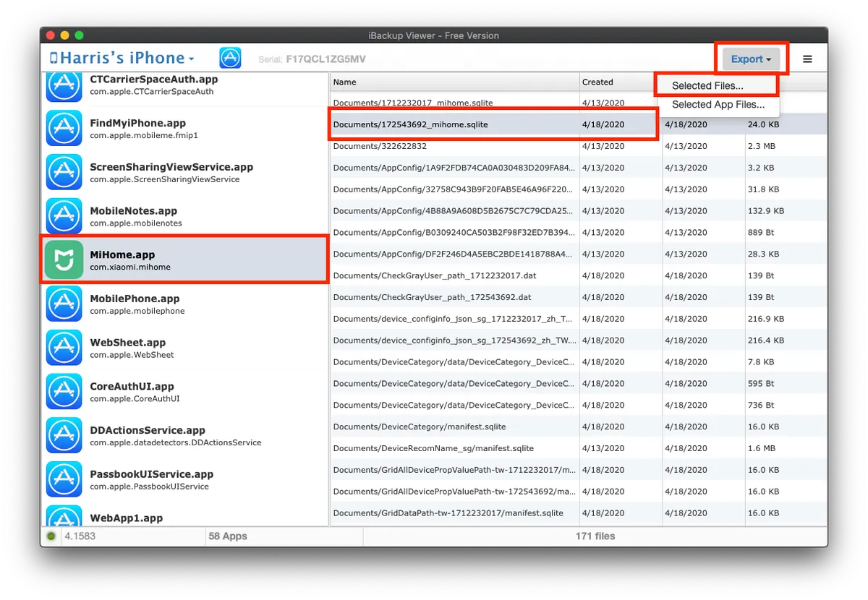The image size is (868, 600).
Task: Click the WebSheet.app icon
Action: point(64,347)
